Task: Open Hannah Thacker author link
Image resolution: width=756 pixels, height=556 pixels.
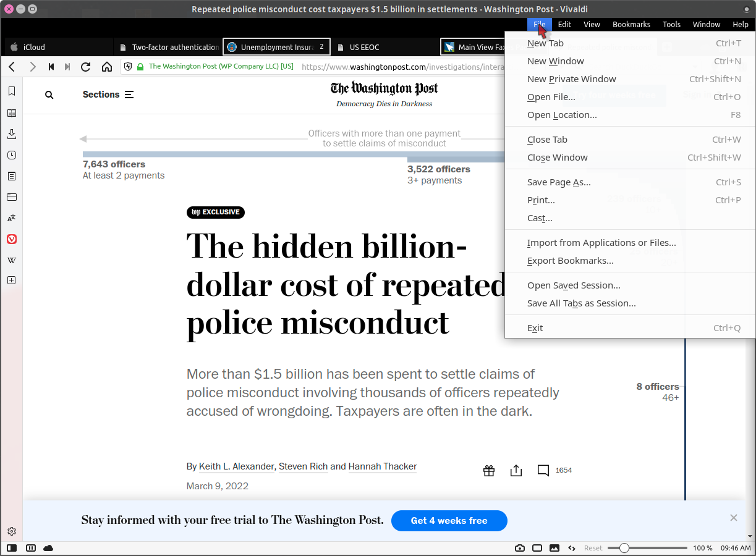Action: [383, 466]
